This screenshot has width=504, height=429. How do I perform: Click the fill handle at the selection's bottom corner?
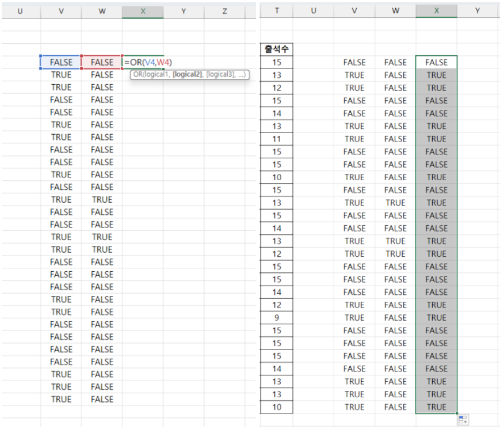point(457,413)
